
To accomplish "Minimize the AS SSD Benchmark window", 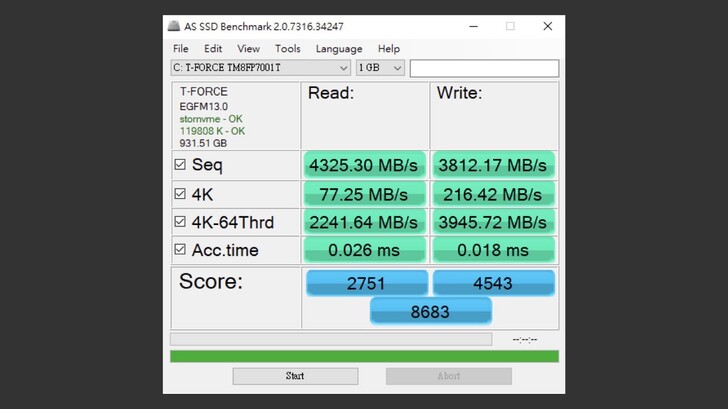I will pos(474,26).
